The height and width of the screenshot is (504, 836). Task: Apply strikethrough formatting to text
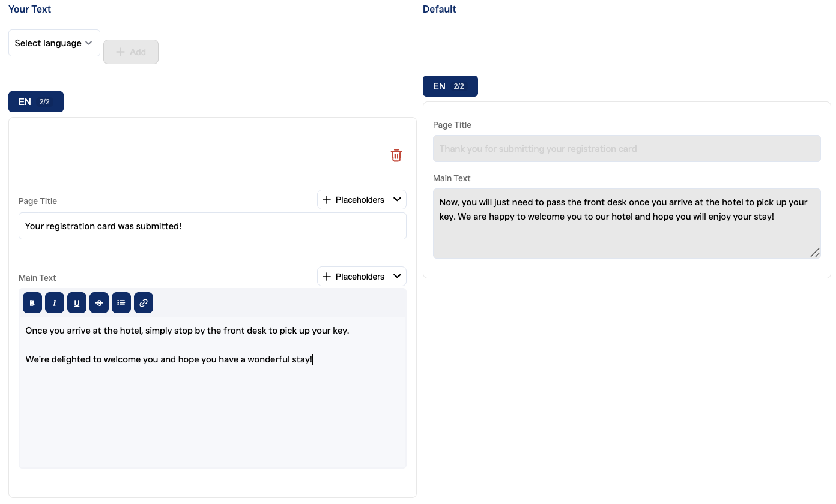click(99, 303)
